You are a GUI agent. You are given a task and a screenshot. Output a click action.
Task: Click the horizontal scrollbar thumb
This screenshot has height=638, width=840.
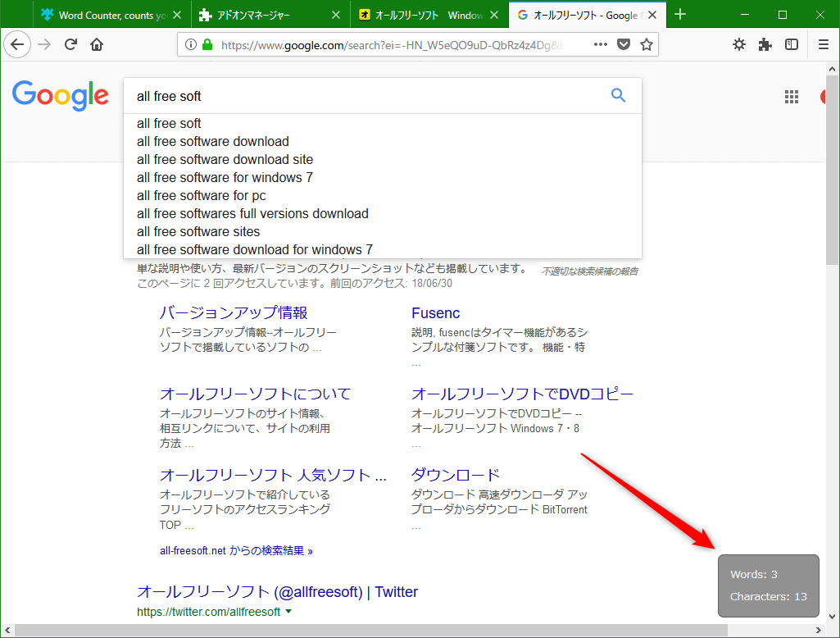click(370, 630)
